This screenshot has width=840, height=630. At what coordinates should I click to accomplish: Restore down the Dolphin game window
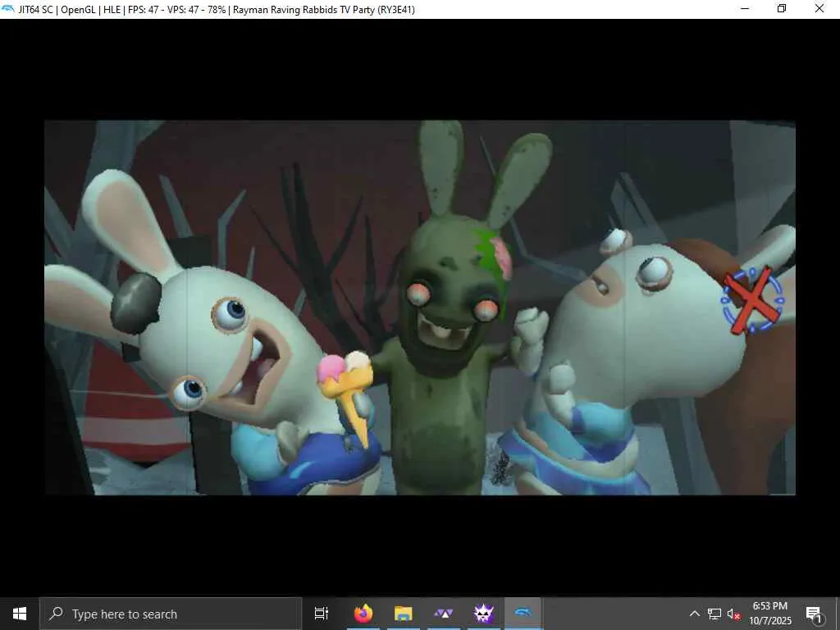tap(782, 8)
